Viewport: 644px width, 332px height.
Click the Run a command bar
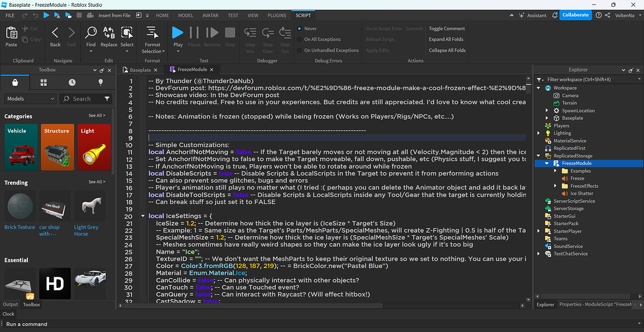(322, 324)
